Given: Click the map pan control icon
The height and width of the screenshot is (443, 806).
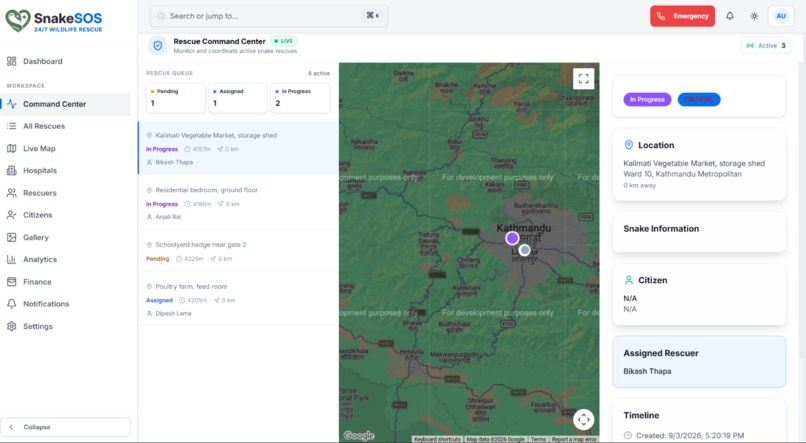Looking at the screenshot, I should pos(583,419).
